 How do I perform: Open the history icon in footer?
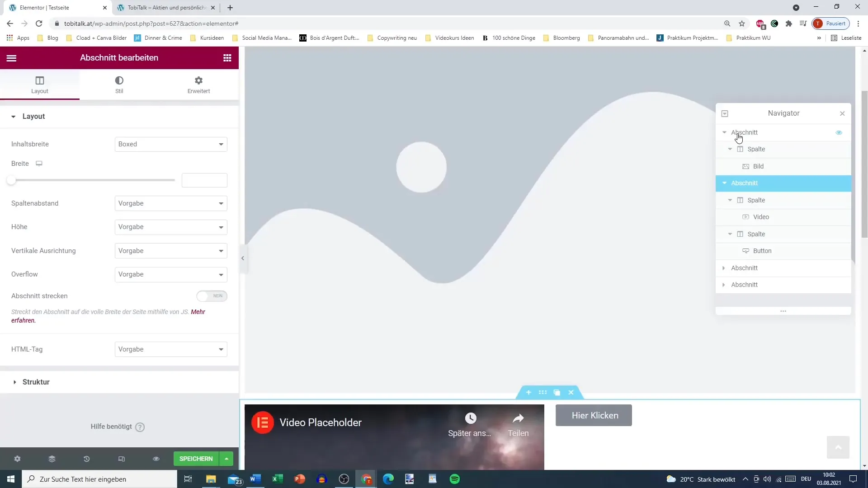(x=87, y=459)
